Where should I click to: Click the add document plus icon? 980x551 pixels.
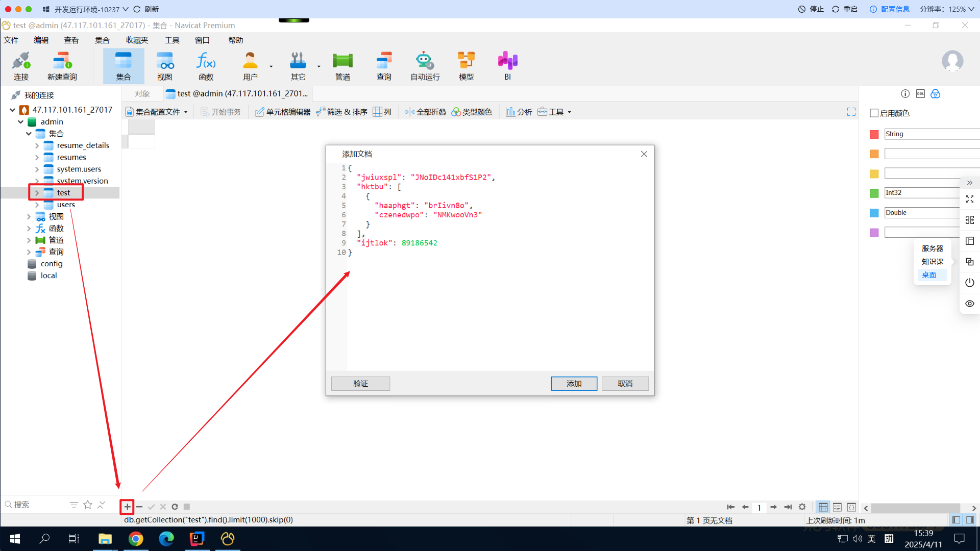[x=127, y=507]
